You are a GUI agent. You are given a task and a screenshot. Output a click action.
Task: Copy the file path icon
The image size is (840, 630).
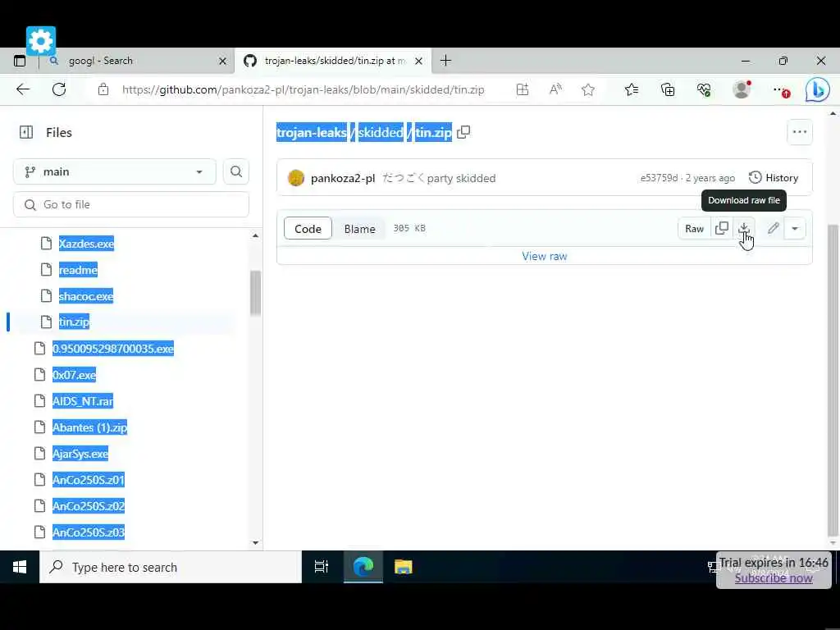tap(464, 132)
